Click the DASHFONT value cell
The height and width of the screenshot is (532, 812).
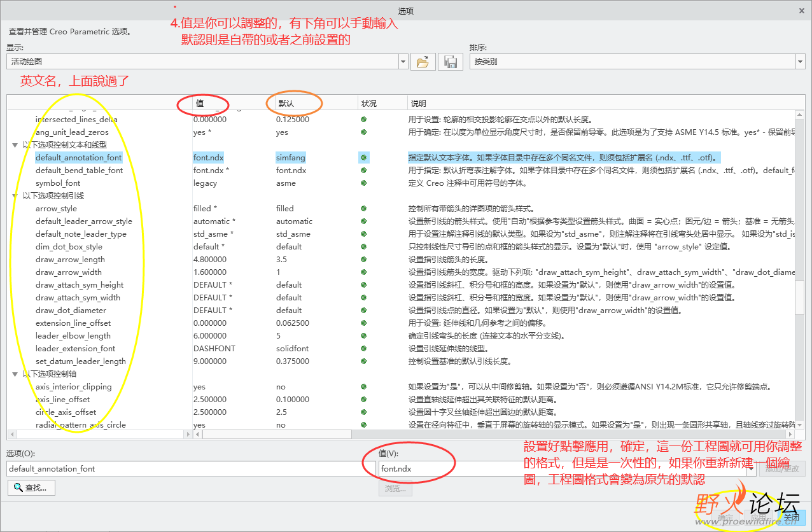tap(214, 349)
